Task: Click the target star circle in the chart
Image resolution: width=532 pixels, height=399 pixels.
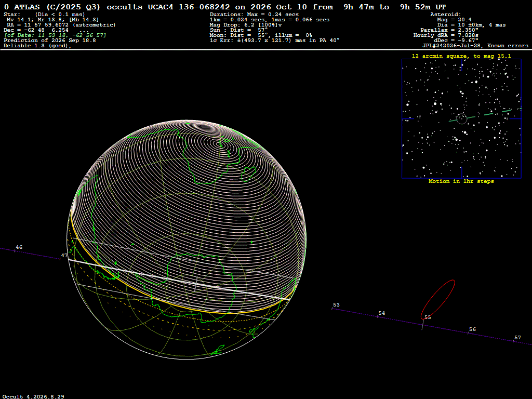Action: point(462,119)
